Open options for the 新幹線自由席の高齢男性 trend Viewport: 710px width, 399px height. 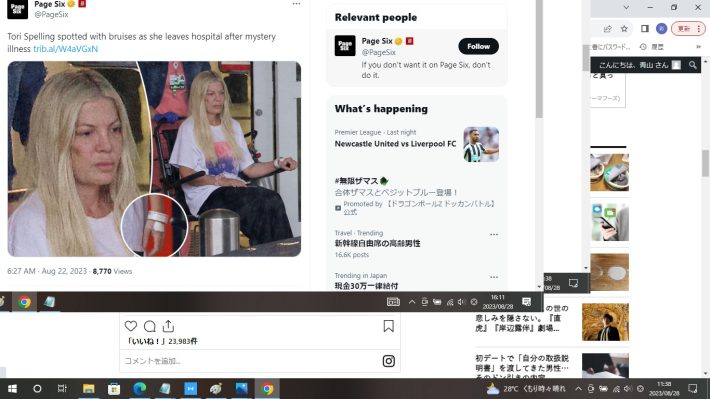point(494,235)
